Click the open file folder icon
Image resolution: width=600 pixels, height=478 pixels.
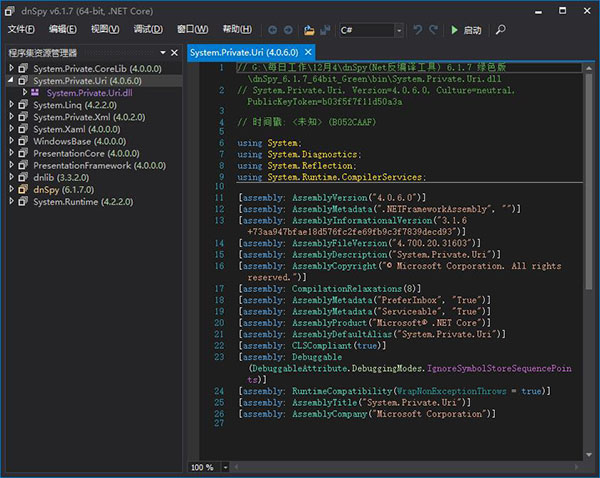(x=309, y=30)
